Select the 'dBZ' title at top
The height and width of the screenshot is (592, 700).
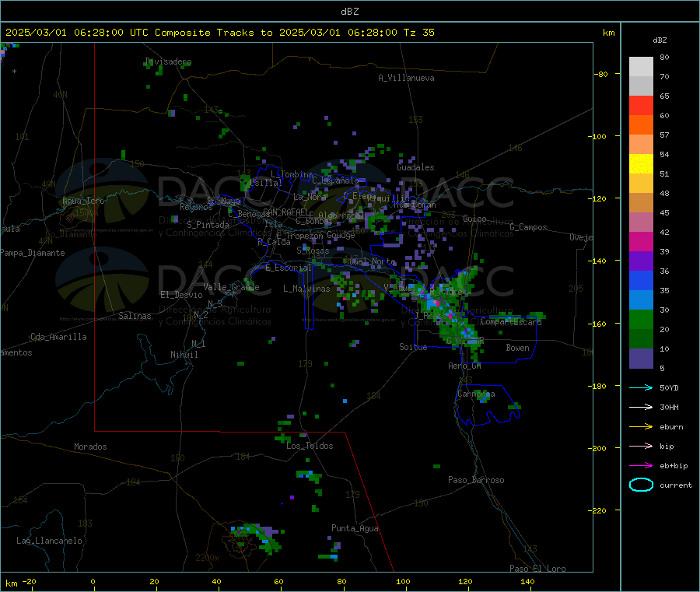pos(349,12)
